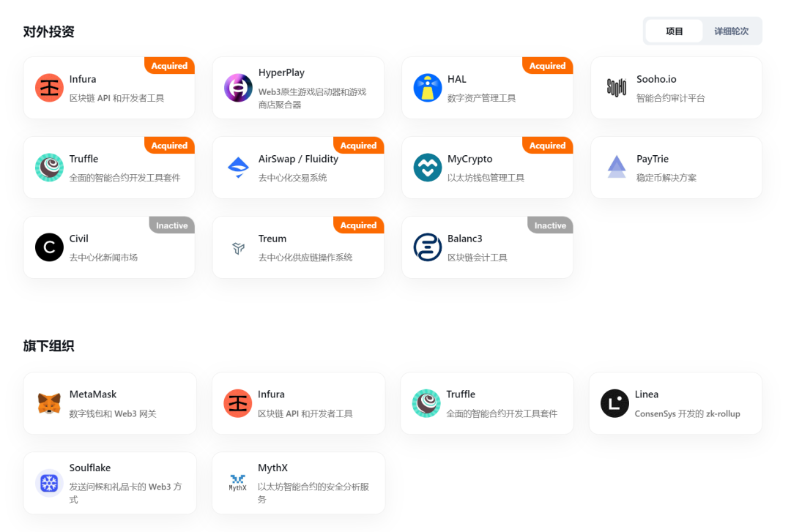Open the Civil project name
This screenshot has height=532, width=791.
pos(78,239)
